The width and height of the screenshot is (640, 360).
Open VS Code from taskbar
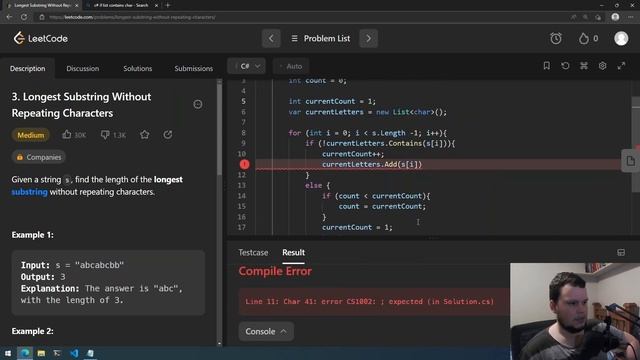tap(74, 353)
